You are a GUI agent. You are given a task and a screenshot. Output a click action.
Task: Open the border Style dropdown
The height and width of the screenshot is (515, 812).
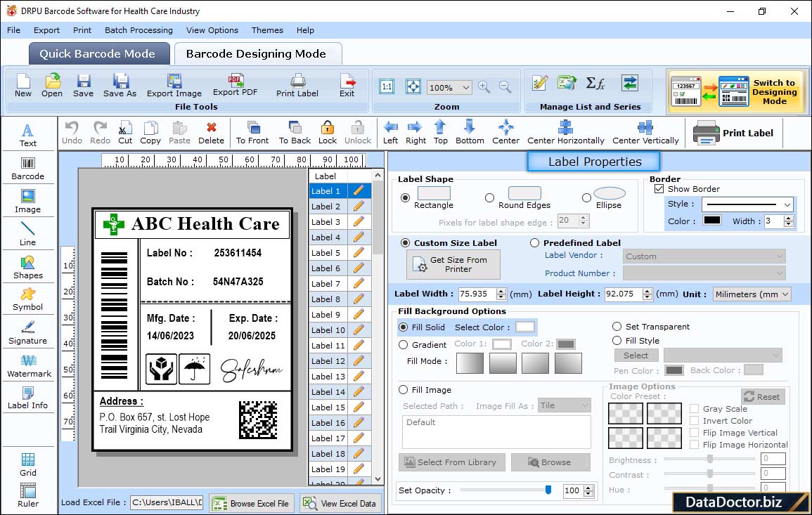[787, 204]
